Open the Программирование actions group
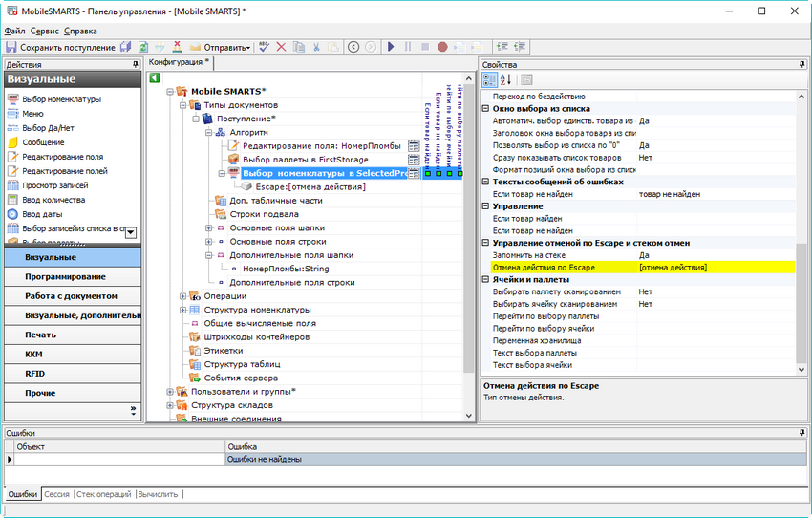The height and width of the screenshot is (518, 812). [73, 276]
